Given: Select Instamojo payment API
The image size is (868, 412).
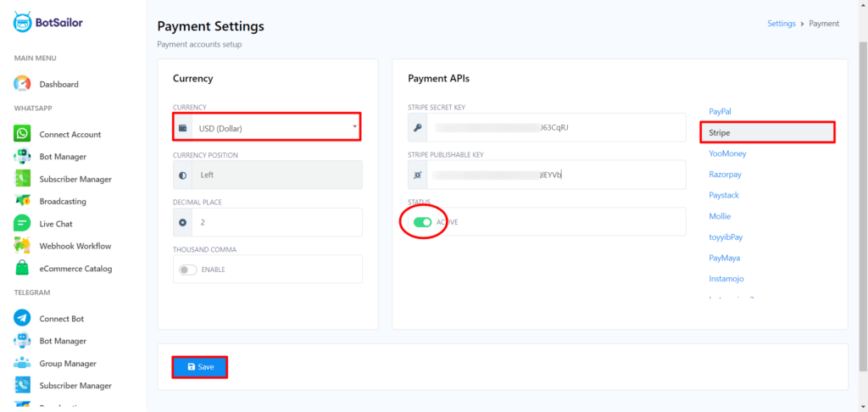Looking at the screenshot, I should (726, 279).
